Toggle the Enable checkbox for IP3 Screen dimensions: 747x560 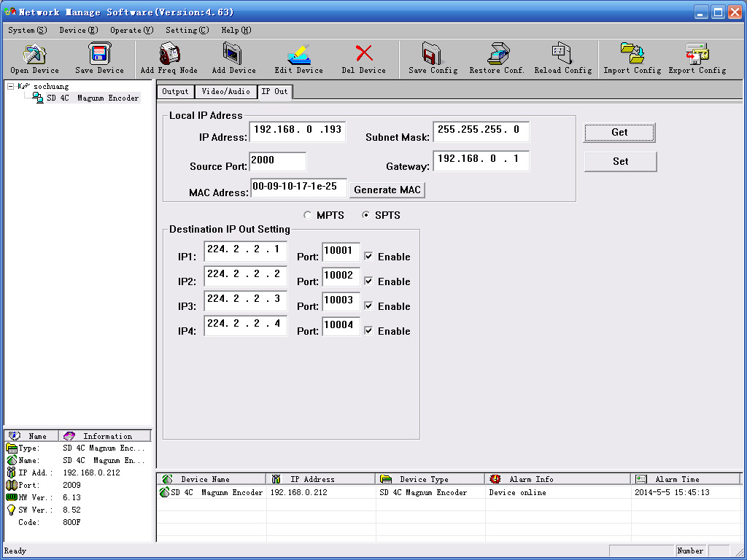tap(368, 306)
